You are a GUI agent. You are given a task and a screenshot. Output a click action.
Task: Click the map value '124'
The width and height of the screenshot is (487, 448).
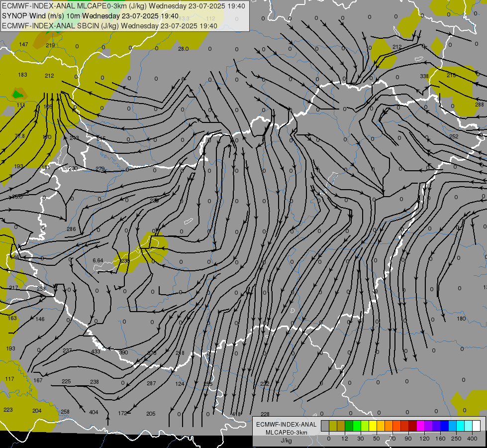click(180, 384)
